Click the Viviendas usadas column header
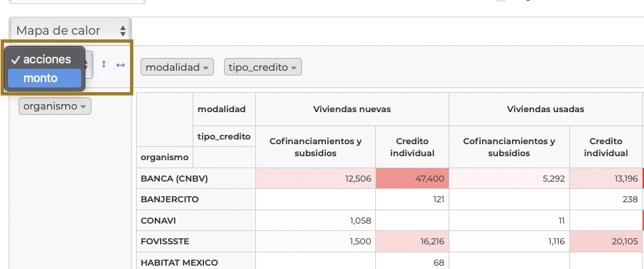Viewport: 644px width, 269px height. [x=545, y=109]
